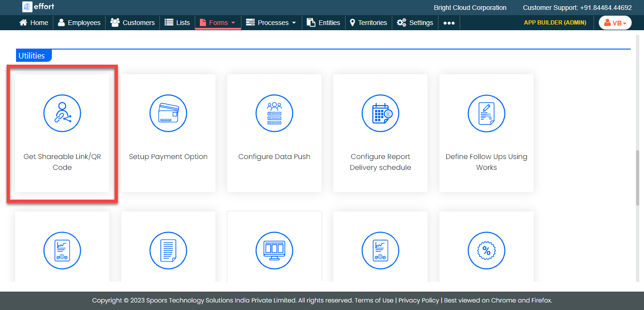This screenshot has width=644, height=310.
Task: Expand the Processes dropdown menu
Action: [x=272, y=23]
